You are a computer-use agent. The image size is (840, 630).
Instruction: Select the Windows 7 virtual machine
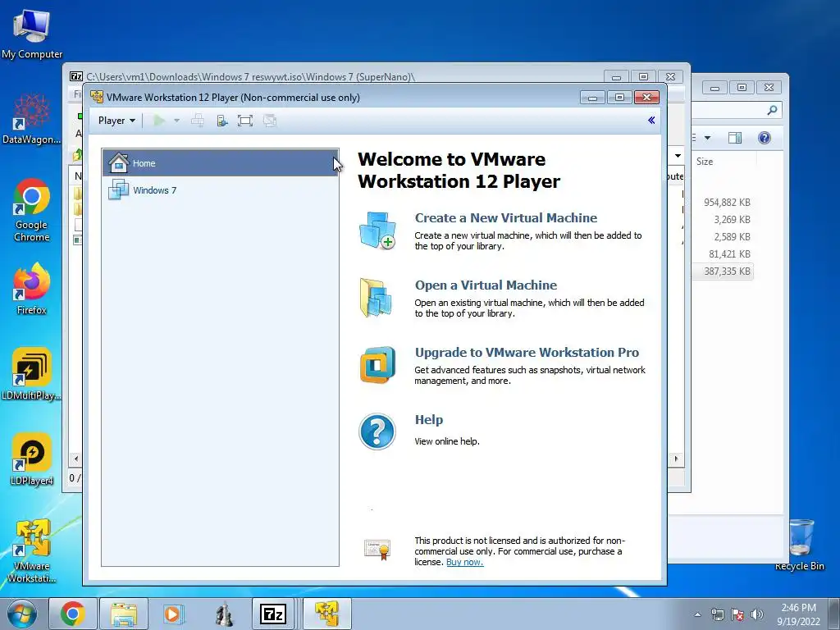[220, 190]
